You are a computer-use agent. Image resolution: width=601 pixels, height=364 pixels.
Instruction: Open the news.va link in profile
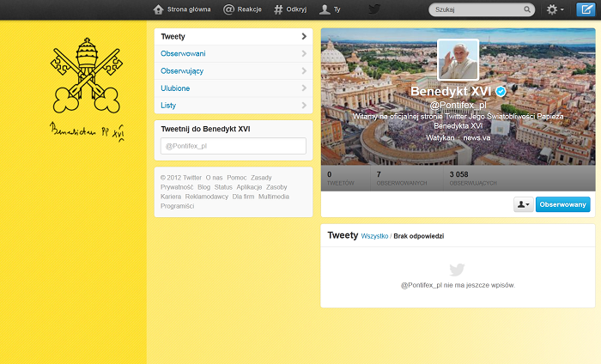477,137
